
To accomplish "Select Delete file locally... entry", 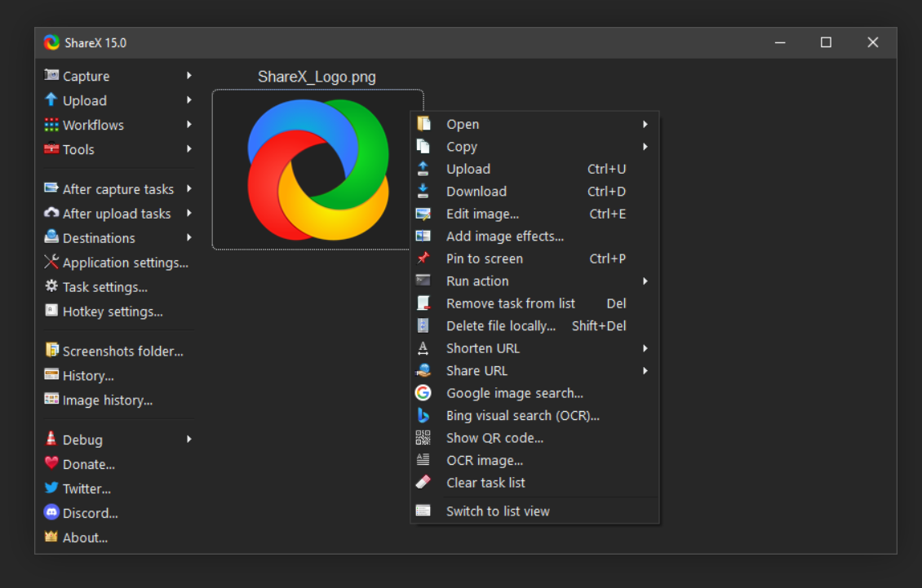I will 534,325.
